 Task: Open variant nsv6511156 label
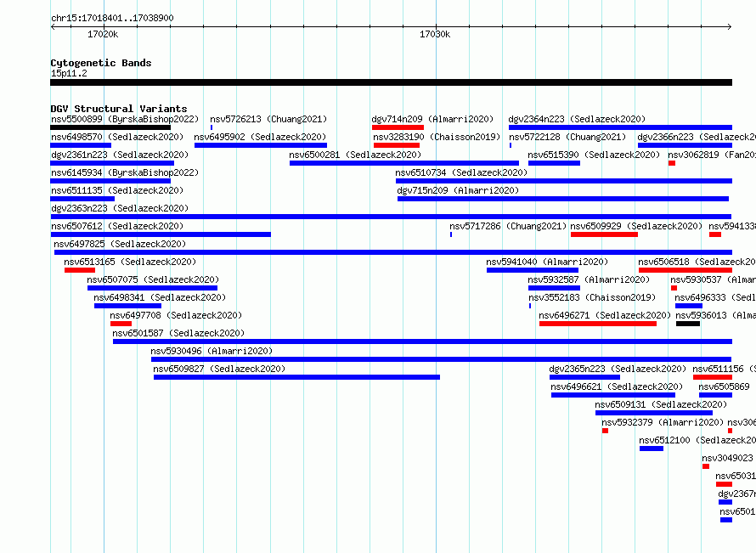click(725, 369)
